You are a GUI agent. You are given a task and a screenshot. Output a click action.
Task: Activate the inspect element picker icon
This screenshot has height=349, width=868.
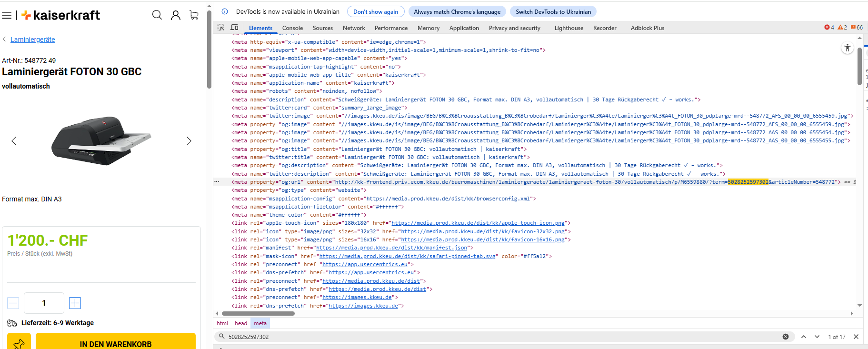click(221, 28)
